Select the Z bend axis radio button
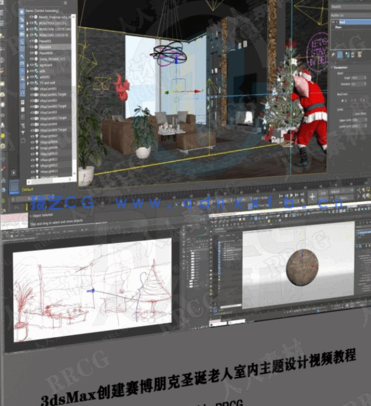 (x=361, y=100)
